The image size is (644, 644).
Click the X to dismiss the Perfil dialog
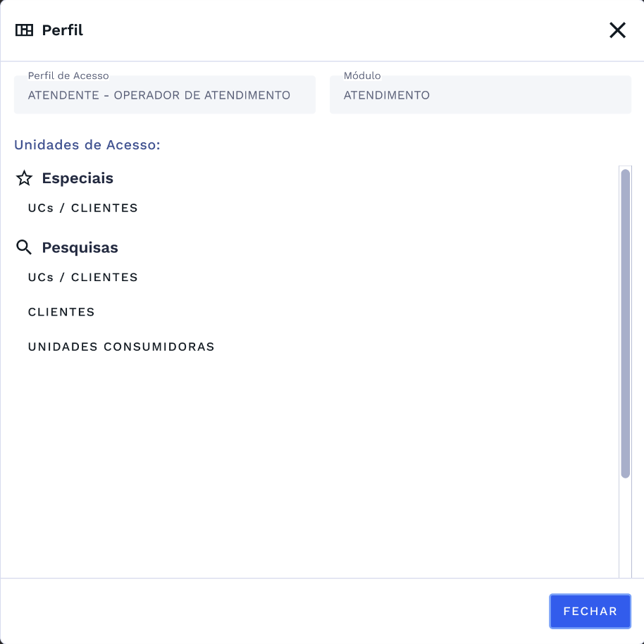618,30
